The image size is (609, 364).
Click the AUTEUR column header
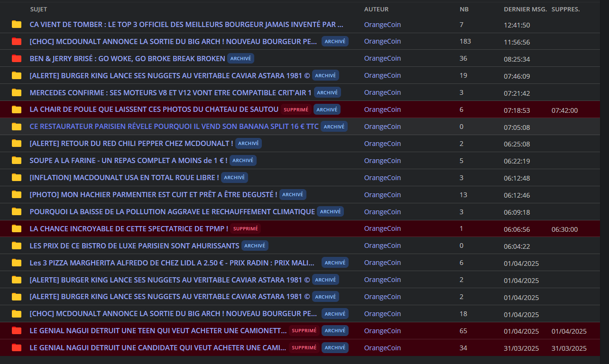[376, 9]
